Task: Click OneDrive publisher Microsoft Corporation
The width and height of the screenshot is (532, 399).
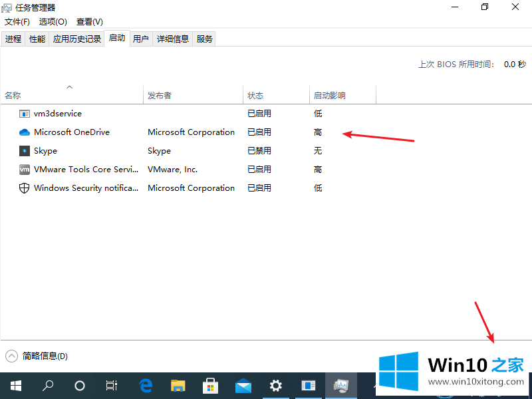Action: tap(191, 132)
